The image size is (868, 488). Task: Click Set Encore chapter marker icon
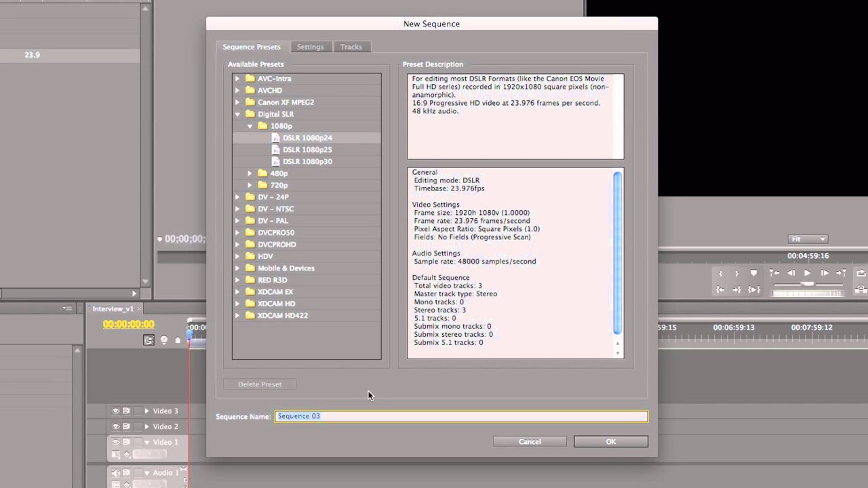pos(163,340)
